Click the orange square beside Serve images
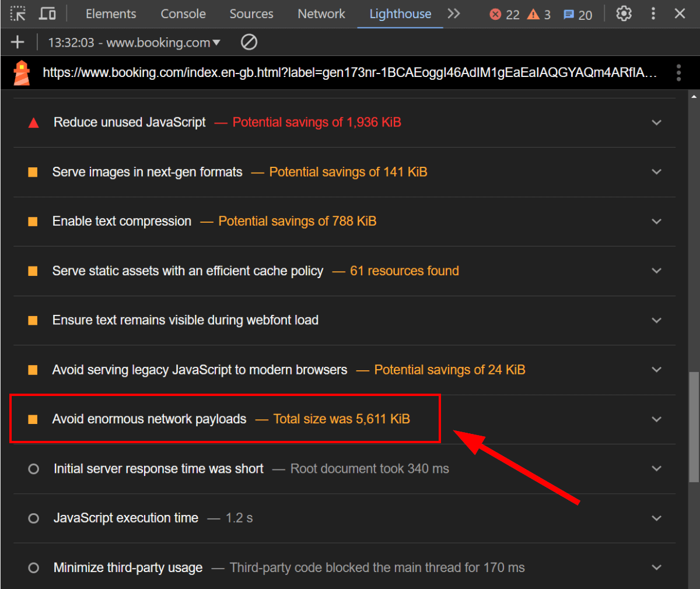This screenshot has width=700, height=589. click(33, 172)
